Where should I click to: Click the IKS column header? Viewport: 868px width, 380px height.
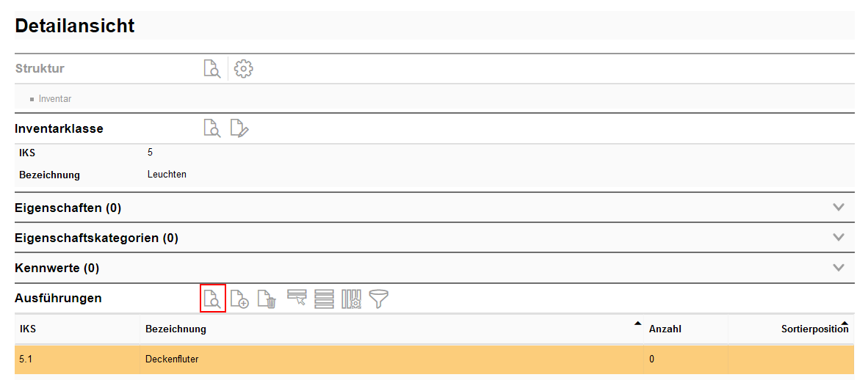click(x=28, y=329)
